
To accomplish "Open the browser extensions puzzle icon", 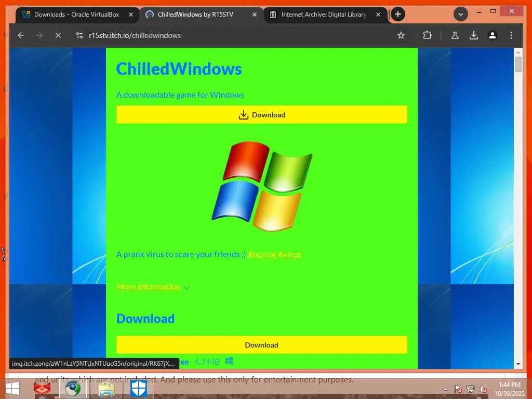I will 427,35.
